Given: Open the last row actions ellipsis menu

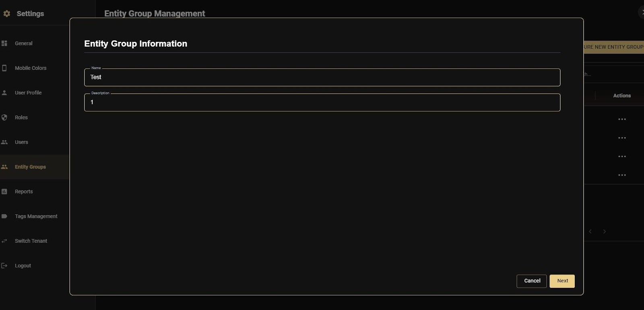Looking at the screenshot, I should tap(622, 175).
